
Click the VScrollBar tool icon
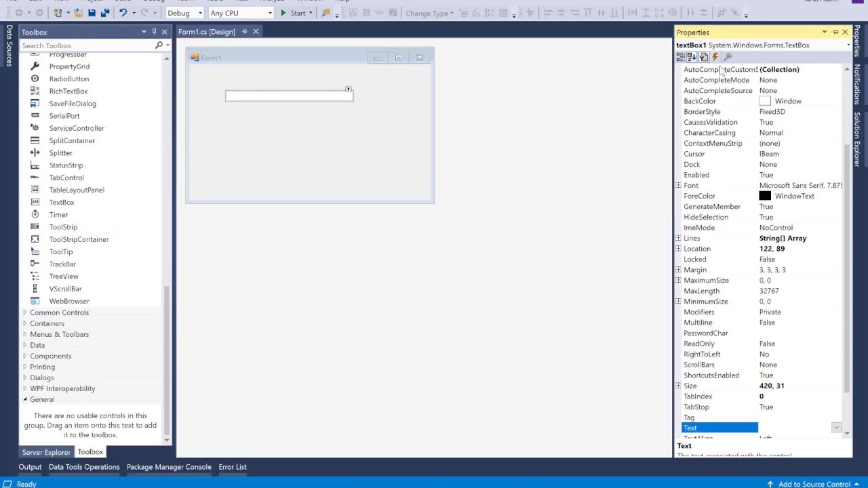[35, 289]
